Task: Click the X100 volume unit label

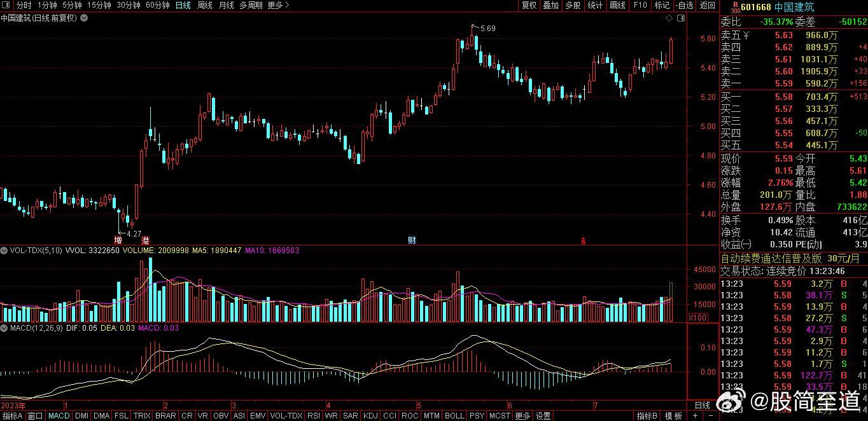Action: (698, 317)
